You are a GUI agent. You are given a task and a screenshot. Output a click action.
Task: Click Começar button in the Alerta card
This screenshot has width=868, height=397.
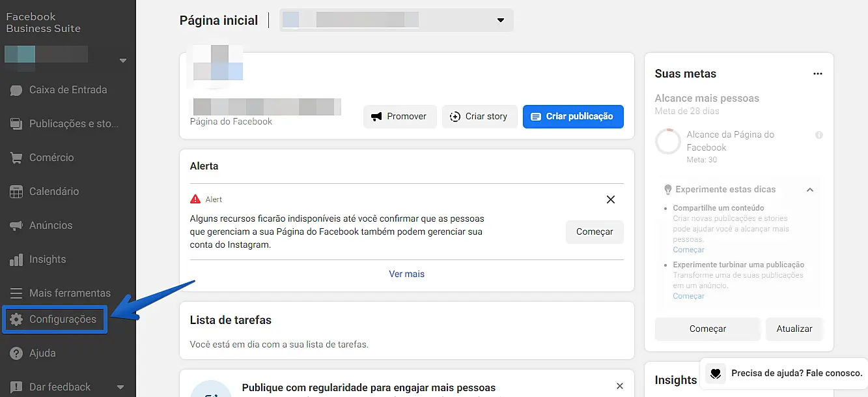click(595, 232)
